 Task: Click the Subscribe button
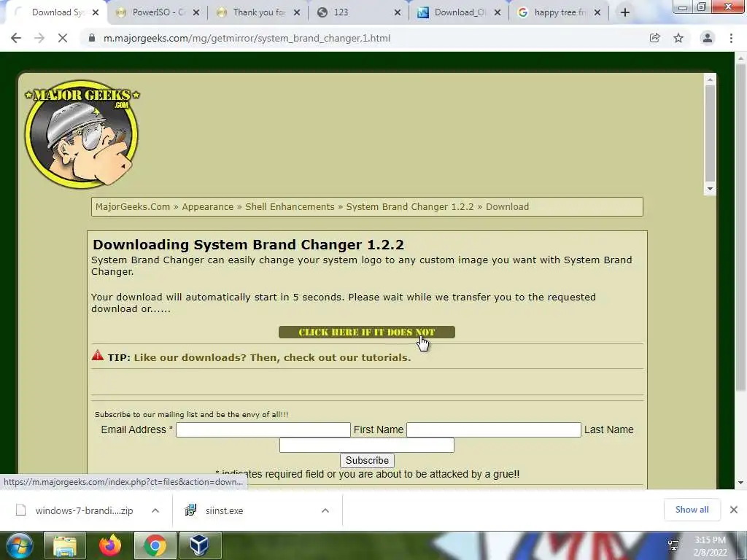click(x=367, y=461)
